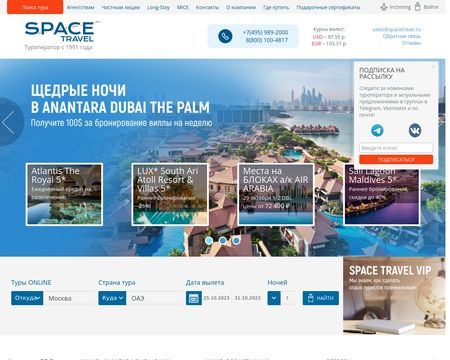The height and width of the screenshot is (360, 450).
Task: Open Long-Stay menu item
Action: click(158, 7)
